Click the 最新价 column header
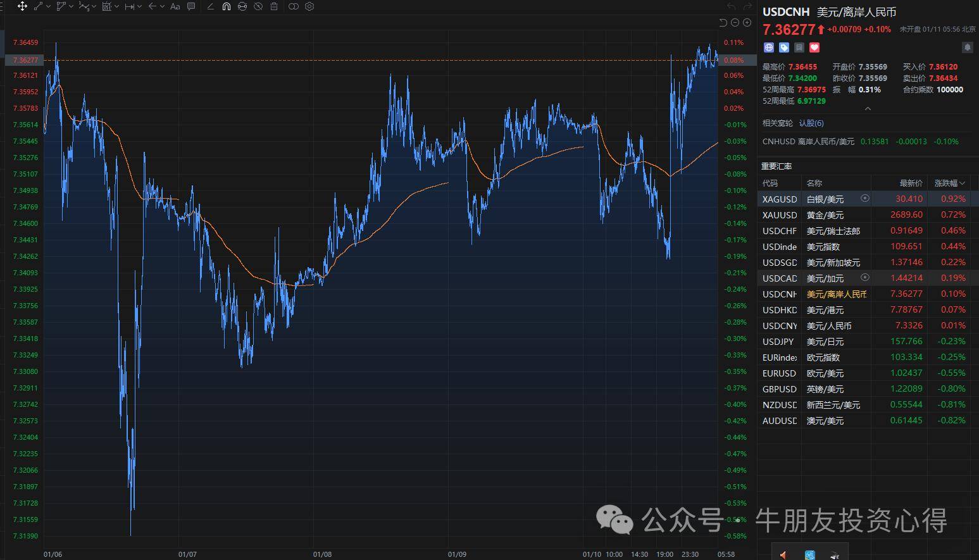Screen dimensions: 979x560 [x=911, y=183]
